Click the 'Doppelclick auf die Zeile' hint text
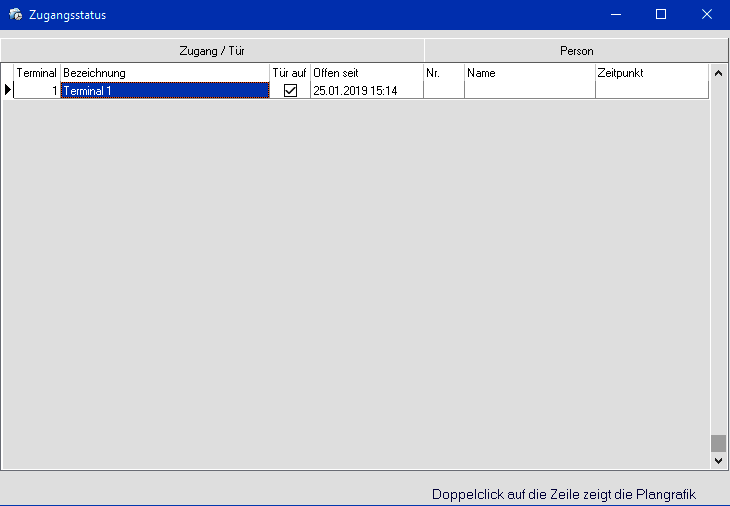The width and height of the screenshot is (730, 506). 563,494
